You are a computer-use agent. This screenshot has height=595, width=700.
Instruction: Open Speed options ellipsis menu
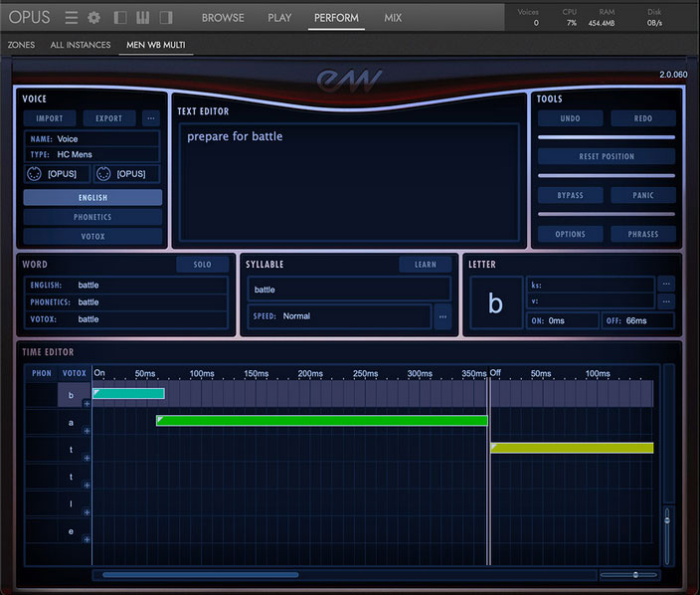(442, 316)
